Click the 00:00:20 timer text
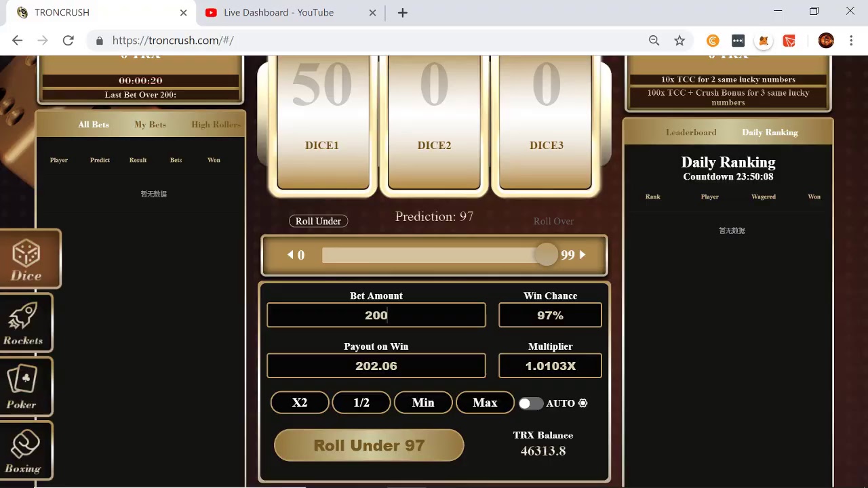The image size is (868, 488). [x=140, y=81]
